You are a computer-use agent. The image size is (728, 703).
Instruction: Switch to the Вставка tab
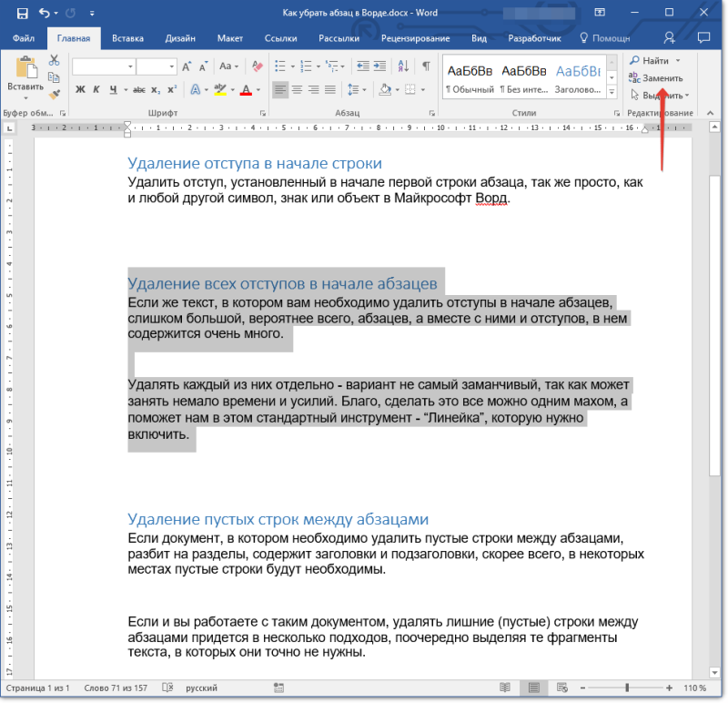127,38
